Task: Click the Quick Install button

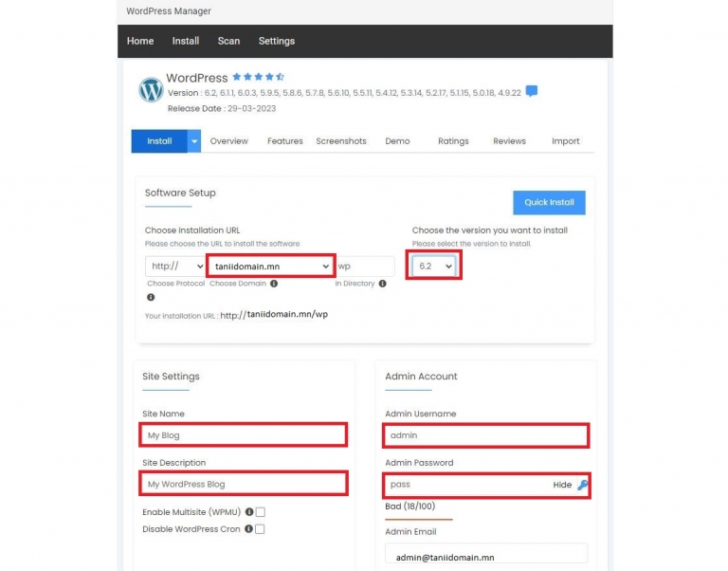Action: point(549,203)
